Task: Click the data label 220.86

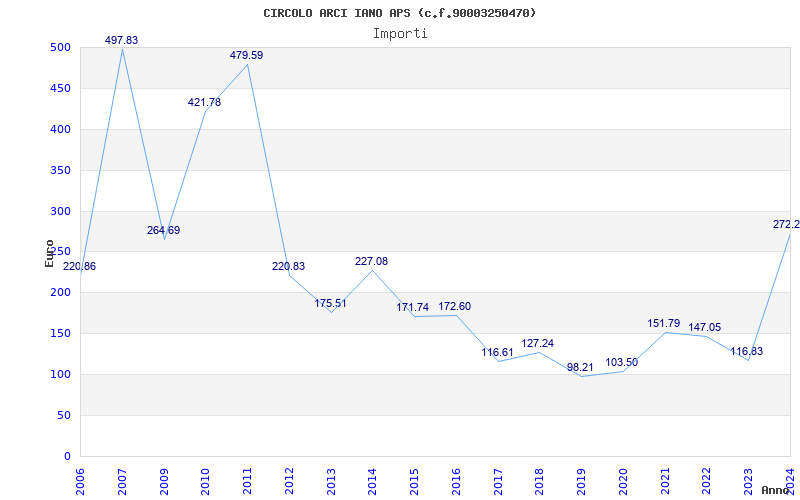Action: point(79,266)
